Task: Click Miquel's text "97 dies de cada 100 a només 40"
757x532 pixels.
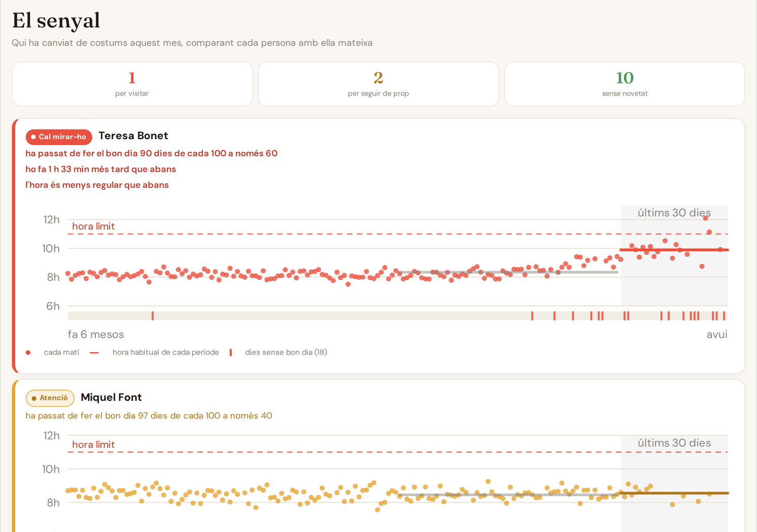Action: click(x=205, y=416)
